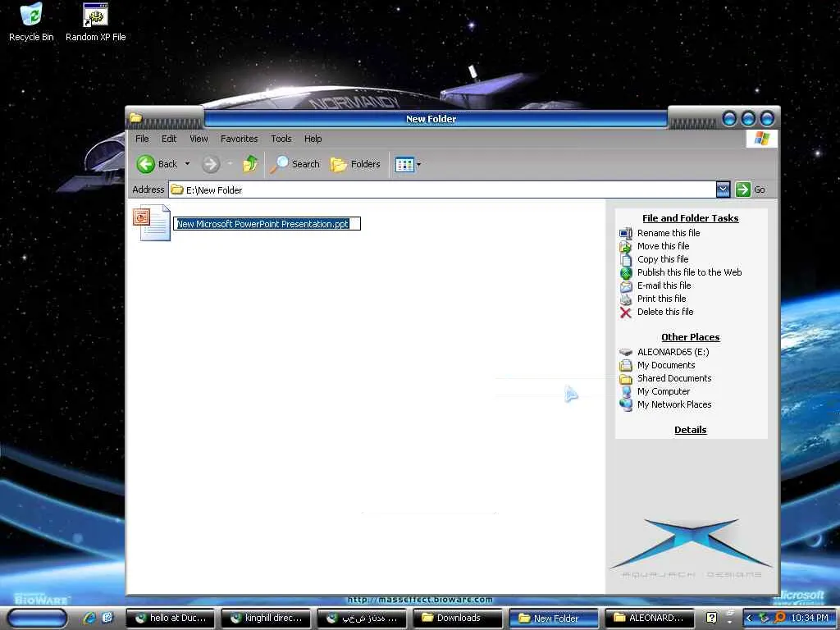Collapse File and Folder Tasks section
Image resolution: width=840 pixels, height=630 pixels.
point(690,218)
